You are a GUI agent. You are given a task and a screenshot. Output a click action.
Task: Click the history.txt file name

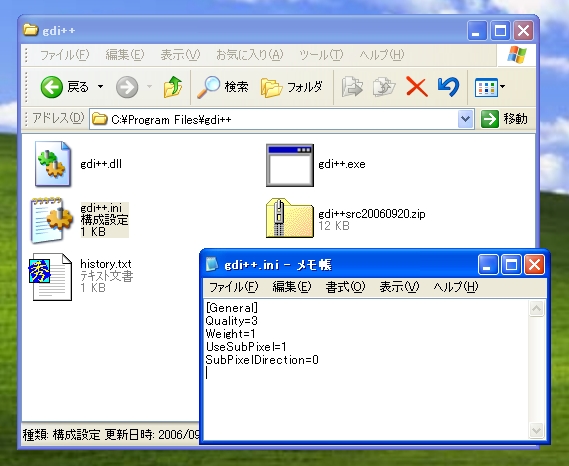106,263
